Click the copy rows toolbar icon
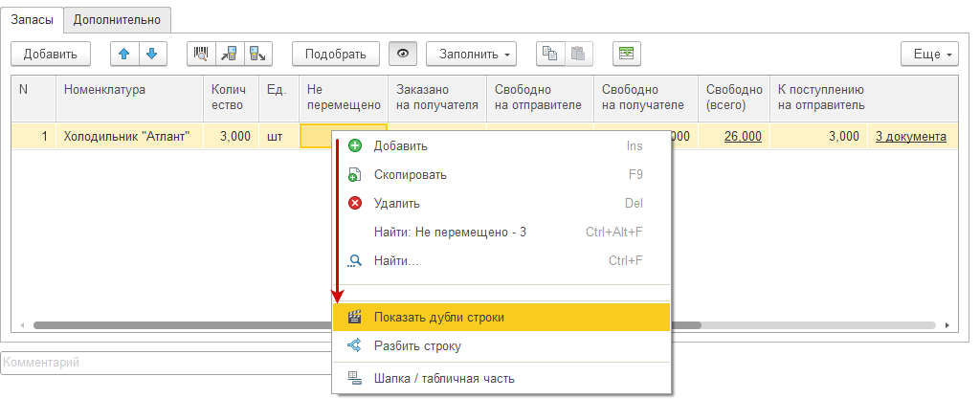980x399 pixels. 551,54
